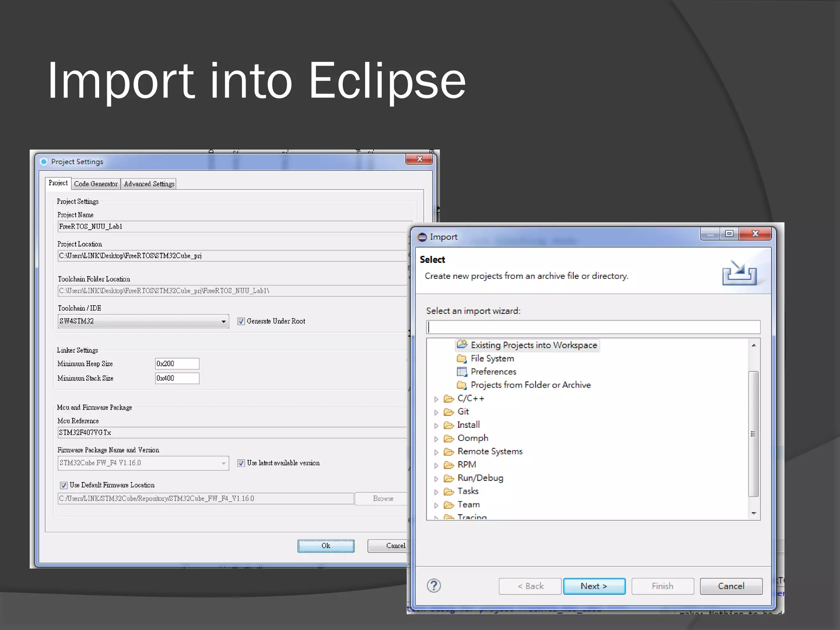Viewport: 840px width, 630px height.
Task: Switch to the Advanced Settings tab
Action: coord(149,184)
